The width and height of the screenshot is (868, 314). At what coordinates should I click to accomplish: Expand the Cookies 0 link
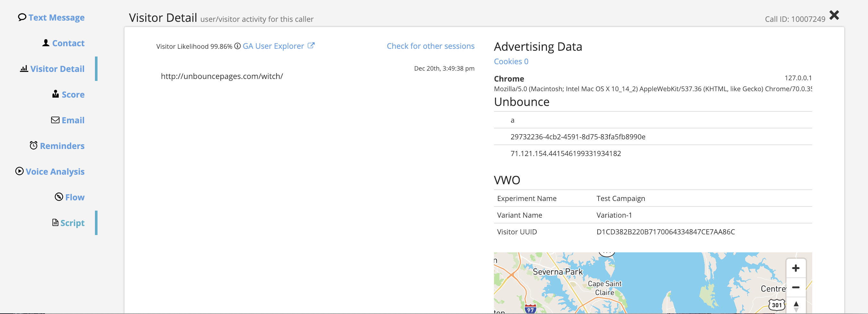tap(511, 61)
